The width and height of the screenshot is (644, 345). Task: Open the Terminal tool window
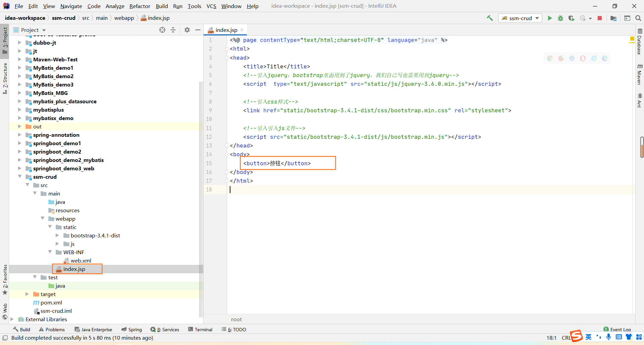click(200, 330)
